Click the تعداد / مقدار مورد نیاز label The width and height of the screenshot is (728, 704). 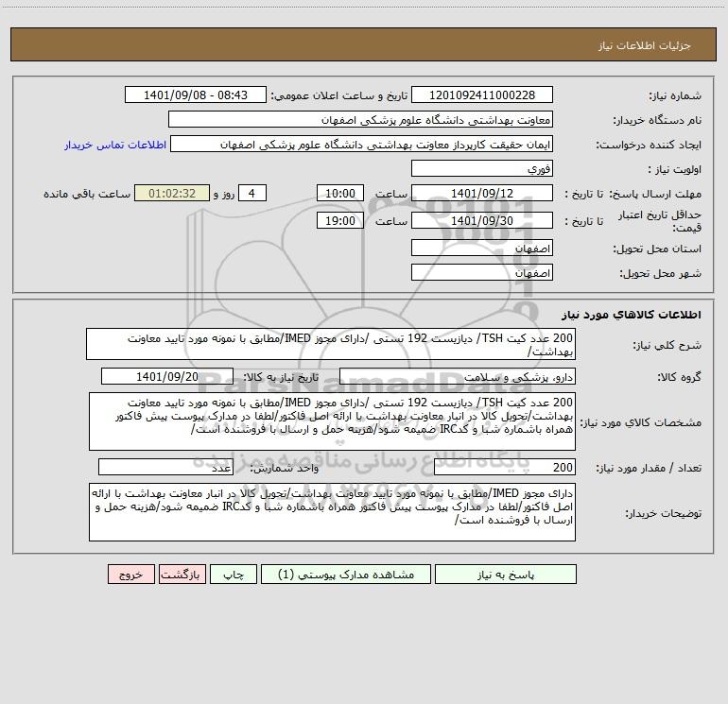point(649,468)
